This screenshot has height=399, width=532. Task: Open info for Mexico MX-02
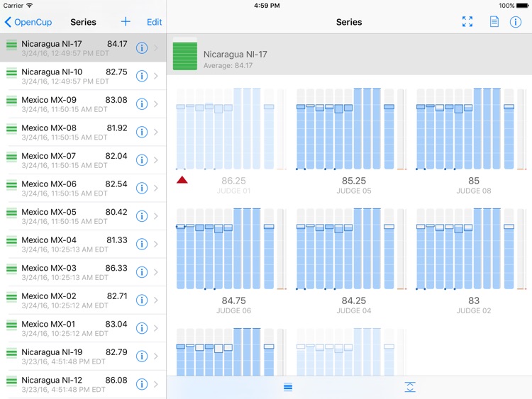pyautogui.click(x=142, y=300)
